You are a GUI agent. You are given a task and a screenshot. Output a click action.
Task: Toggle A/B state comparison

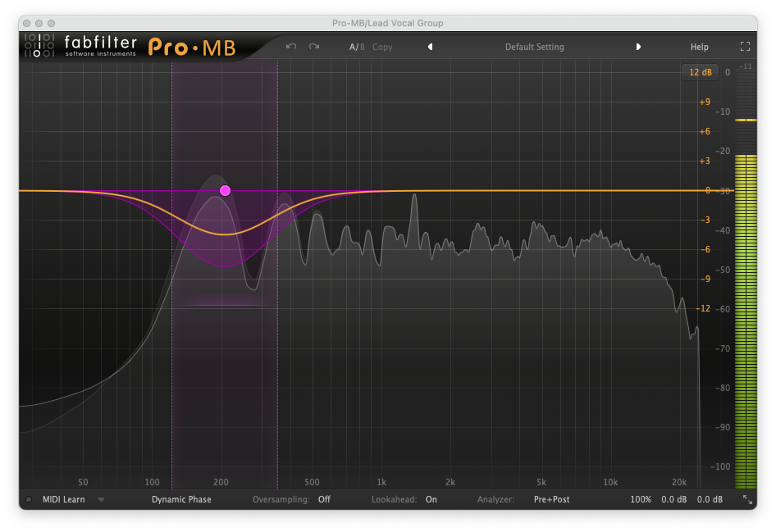[x=357, y=47]
